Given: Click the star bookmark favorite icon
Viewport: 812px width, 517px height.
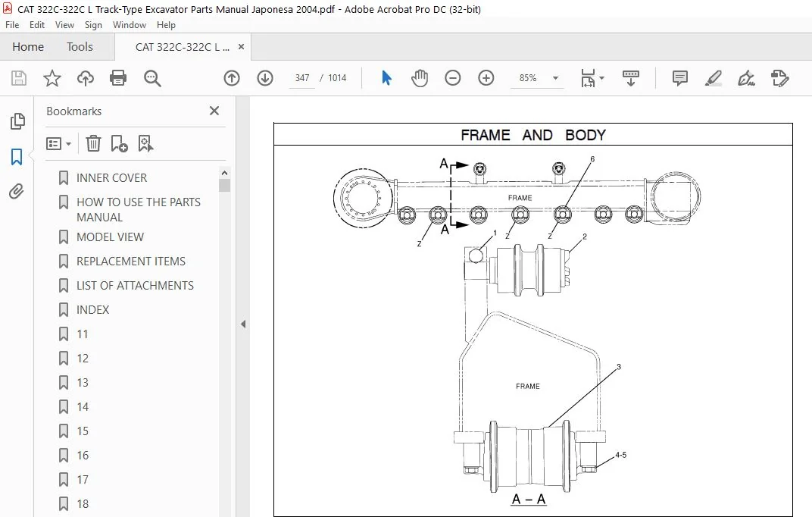Looking at the screenshot, I should (52, 78).
